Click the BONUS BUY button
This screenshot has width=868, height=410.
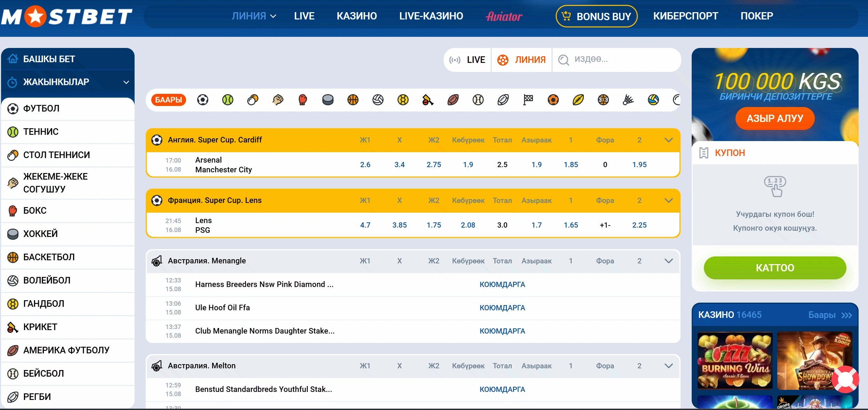(x=596, y=16)
